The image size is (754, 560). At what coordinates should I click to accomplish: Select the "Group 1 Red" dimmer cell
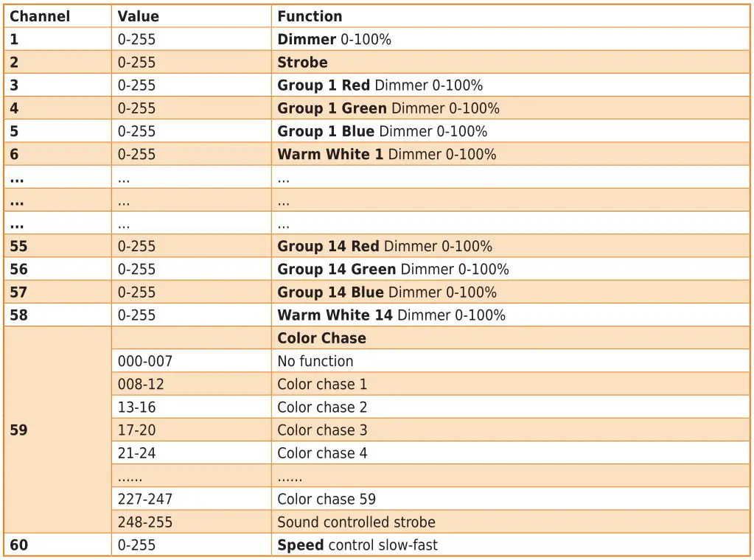380,85
